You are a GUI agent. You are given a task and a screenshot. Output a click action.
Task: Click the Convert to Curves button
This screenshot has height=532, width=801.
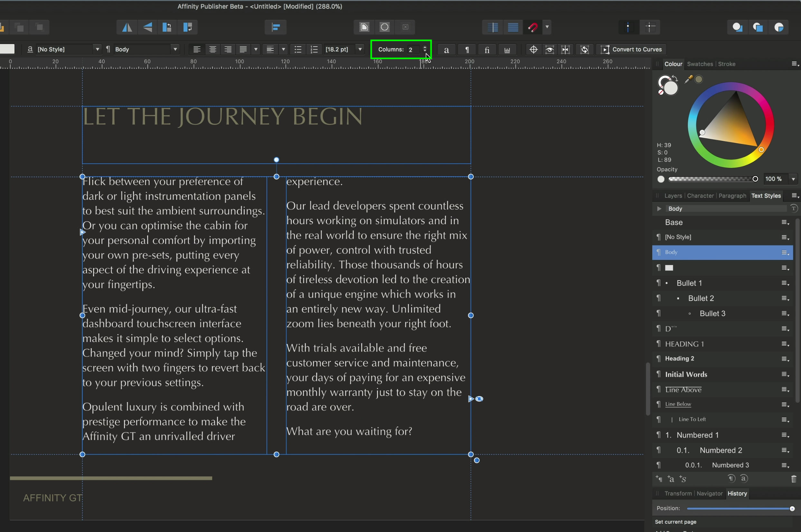[x=632, y=50]
